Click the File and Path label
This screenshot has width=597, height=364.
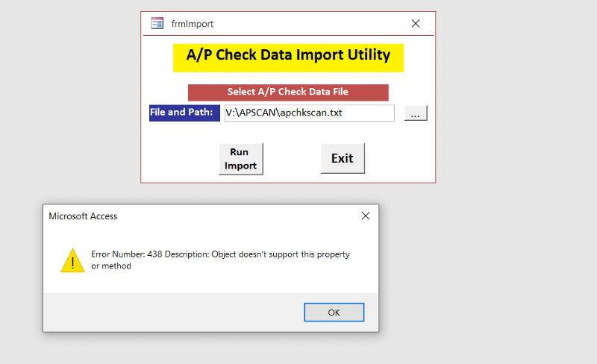click(184, 113)
